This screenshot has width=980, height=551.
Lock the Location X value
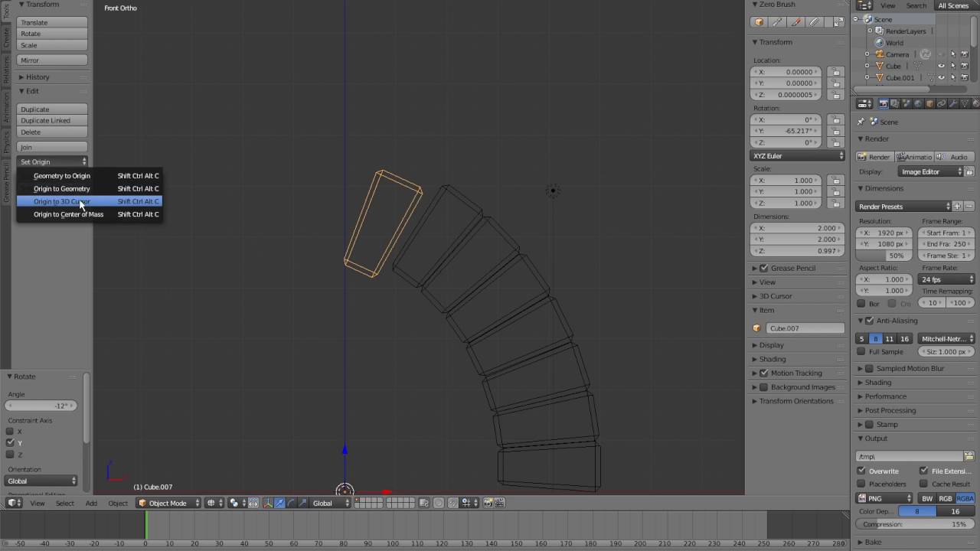[836, 72]
